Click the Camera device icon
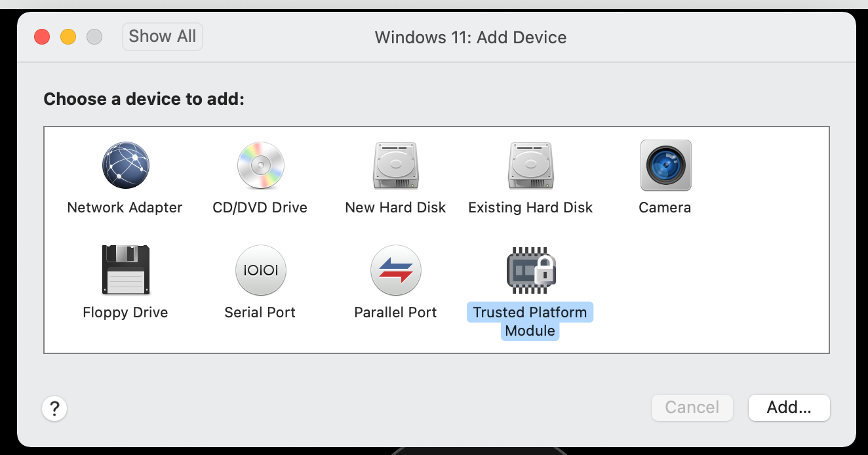 (665, 165)
